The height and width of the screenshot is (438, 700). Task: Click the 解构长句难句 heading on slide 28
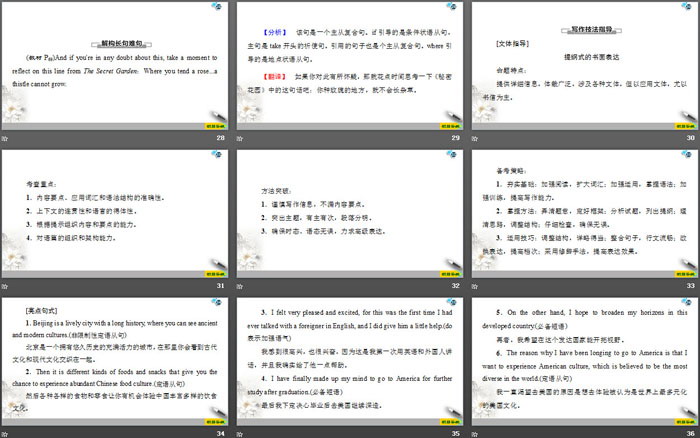(121, 43)
